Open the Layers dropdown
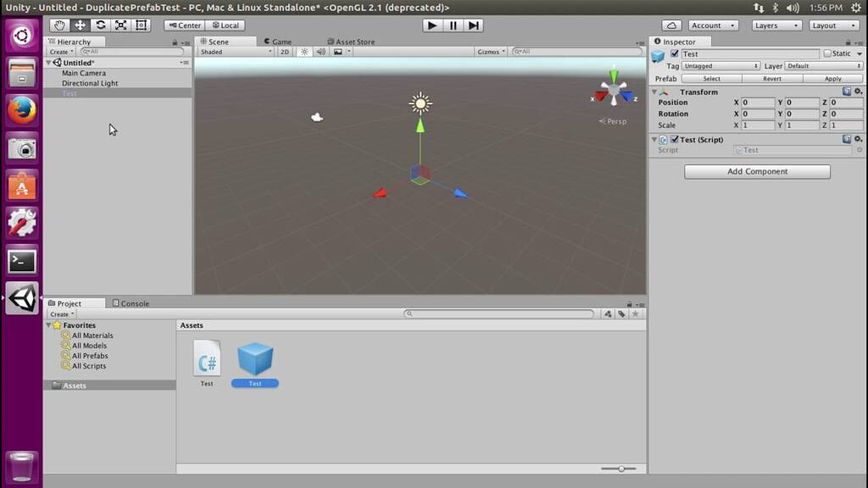This screenshot has height=488, width=868. [x=776, y=25]
